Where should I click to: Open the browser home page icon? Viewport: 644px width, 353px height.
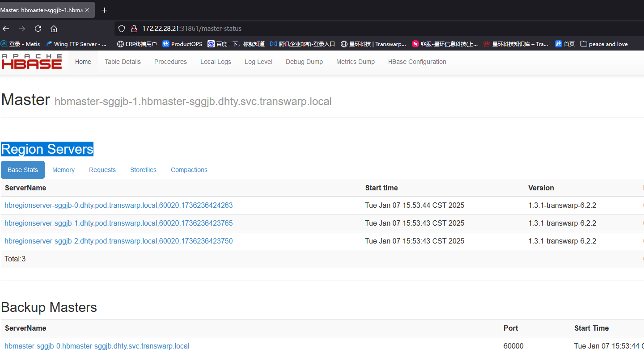54,28
